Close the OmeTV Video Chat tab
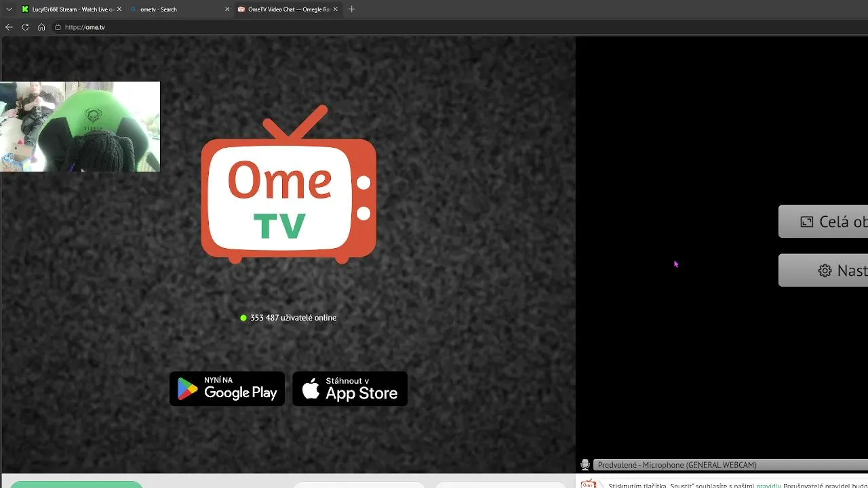Image resolution: width=868 pixels, height=488 pixels. coord(335,9)
